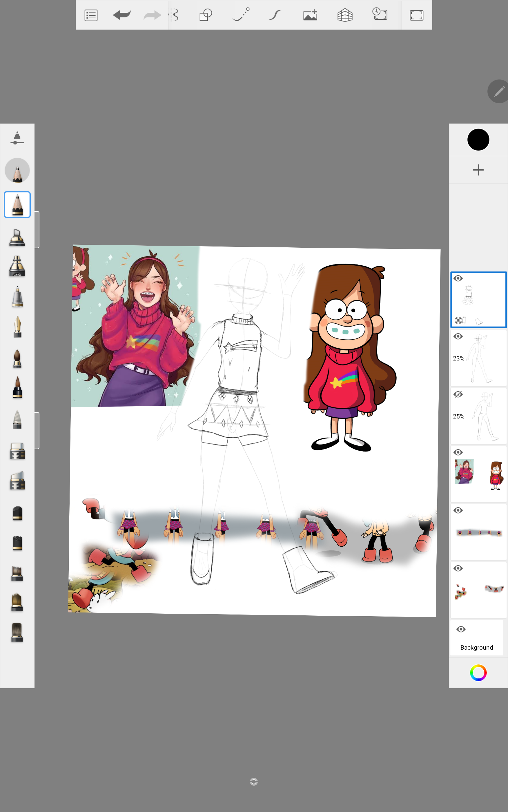Select the short gray bristle brush
Viewport: 508px width, 812px height.
click(17, 573)
